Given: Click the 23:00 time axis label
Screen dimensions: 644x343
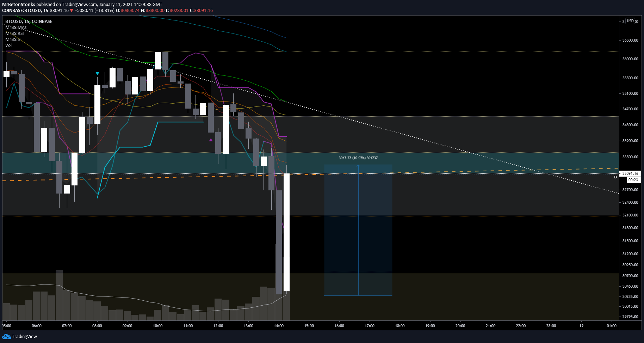Looking at the screenshot, I should 551,326.
